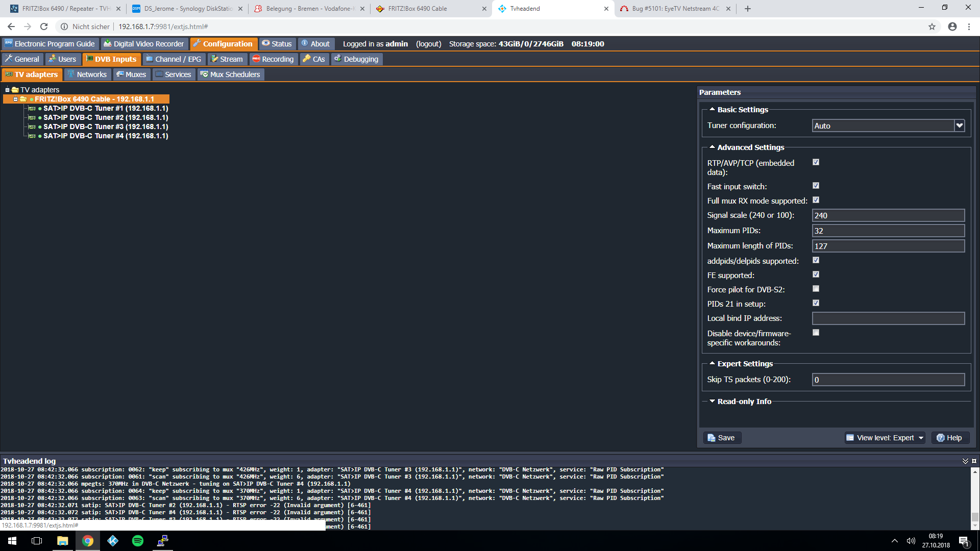Toggle addpids/delpids supported checkbox

(x=816, y=260)
